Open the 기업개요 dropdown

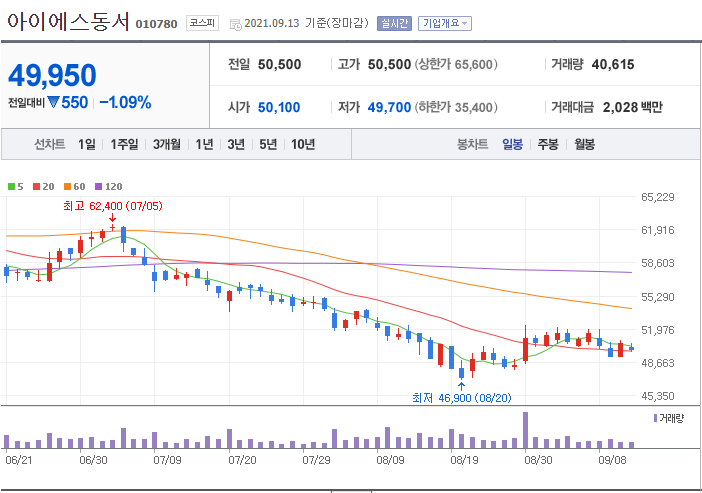pos(445,23)
